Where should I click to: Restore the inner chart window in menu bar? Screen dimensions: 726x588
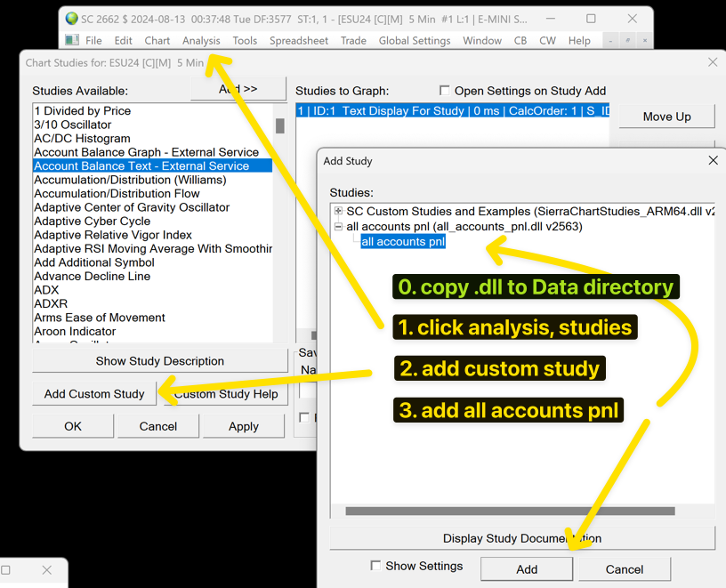pos(627,41)
